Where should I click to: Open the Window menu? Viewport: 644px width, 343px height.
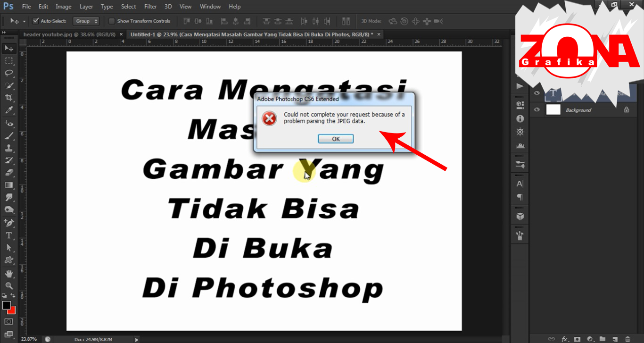[x=210, y=7]
